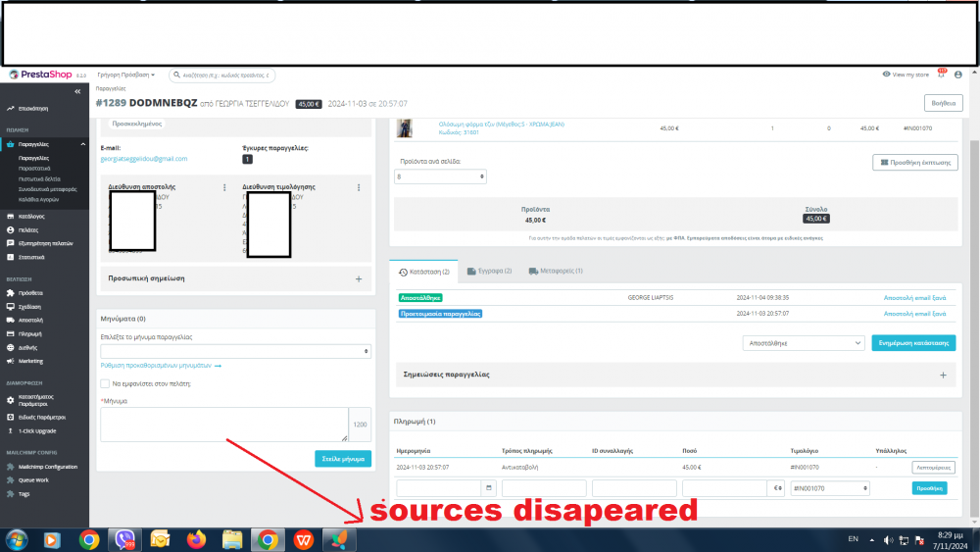The height and width of the screenshot is (552, 980).
Task: Open Συνοδευτικά μεταφοράς submenu item
Action: point(47,189)
